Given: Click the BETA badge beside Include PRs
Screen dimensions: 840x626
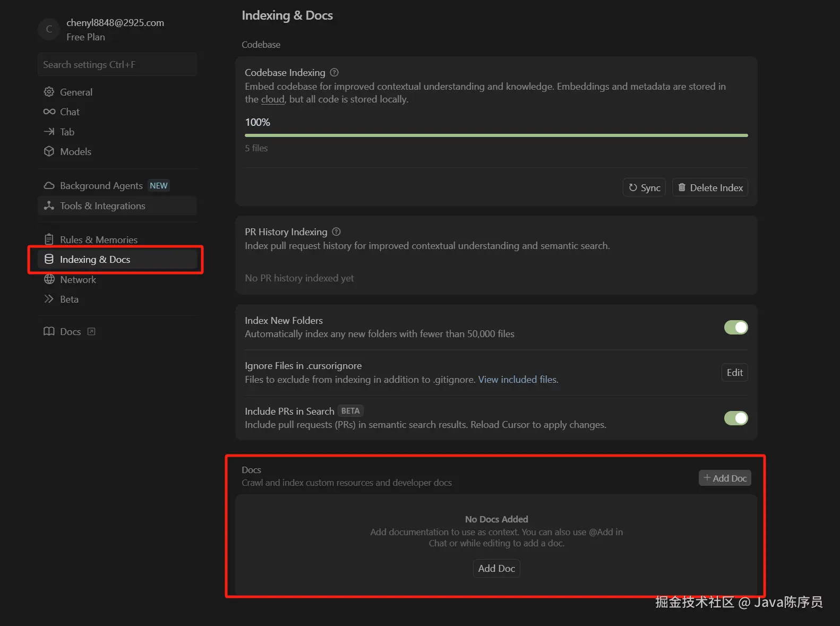Looking at the screenshot, I should (x=350, y=411).
